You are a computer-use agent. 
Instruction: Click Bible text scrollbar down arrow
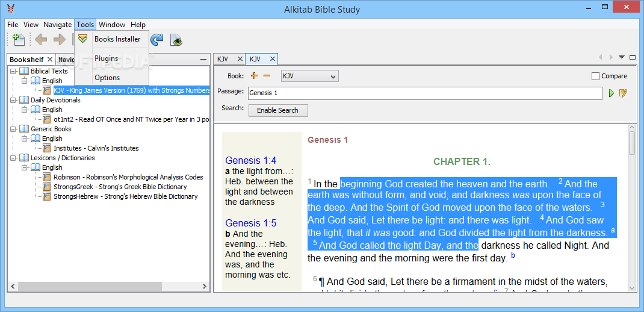tap(633, 289)
